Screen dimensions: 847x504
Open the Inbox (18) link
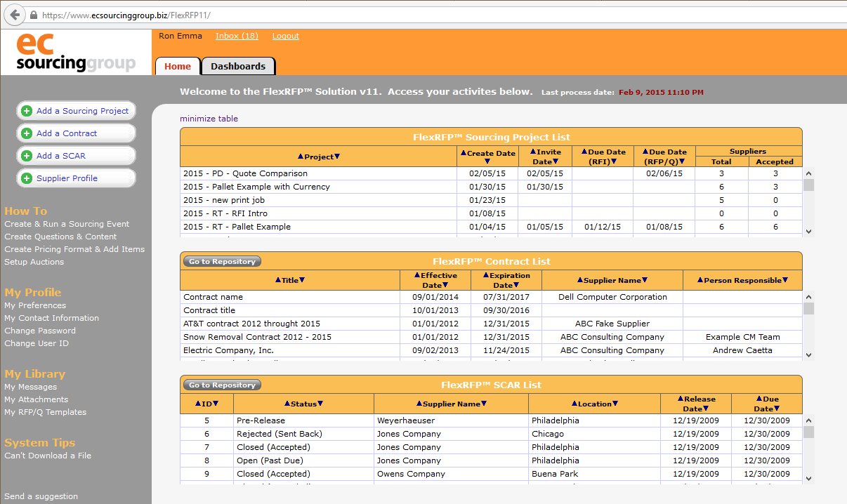coord(237,35)
